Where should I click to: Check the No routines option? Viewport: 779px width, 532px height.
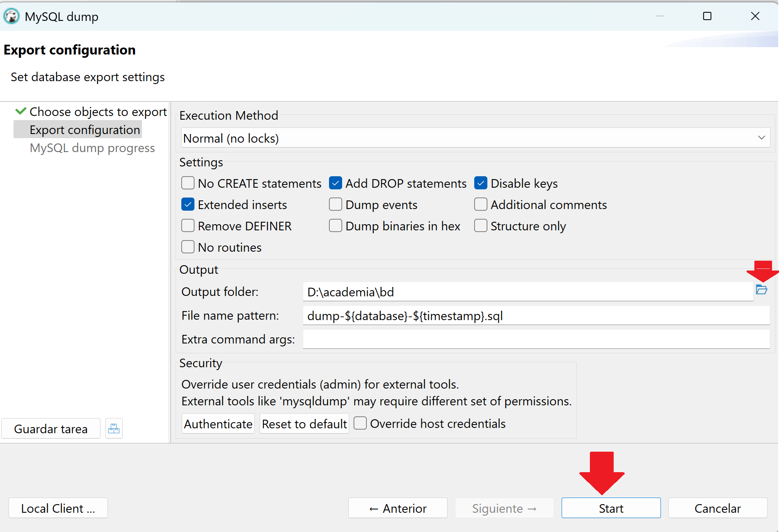coord(188,247)
